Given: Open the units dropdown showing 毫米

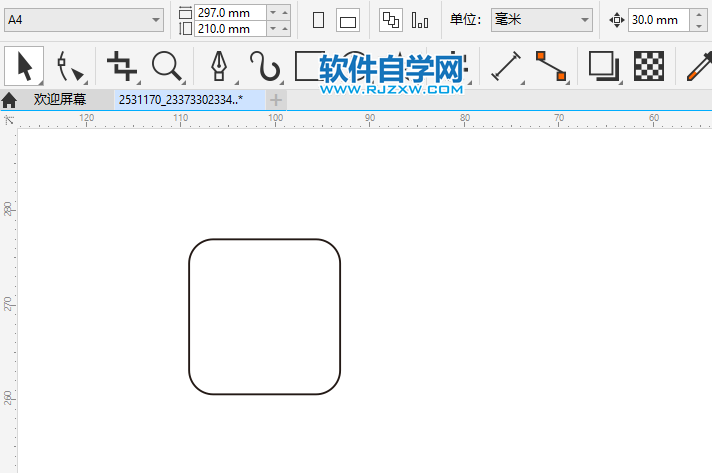Looking at the screenshot, I should coord(542,20).
